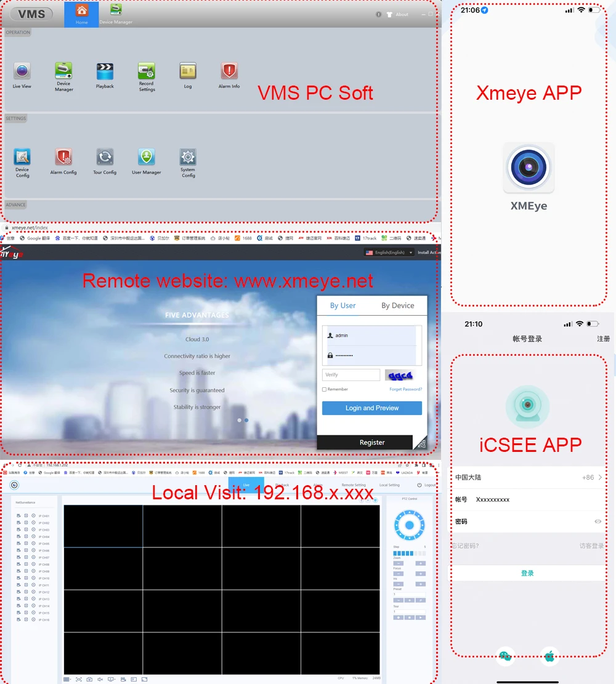Open System Config gear icon
The image size is (616, 684).
click(188, 158)
